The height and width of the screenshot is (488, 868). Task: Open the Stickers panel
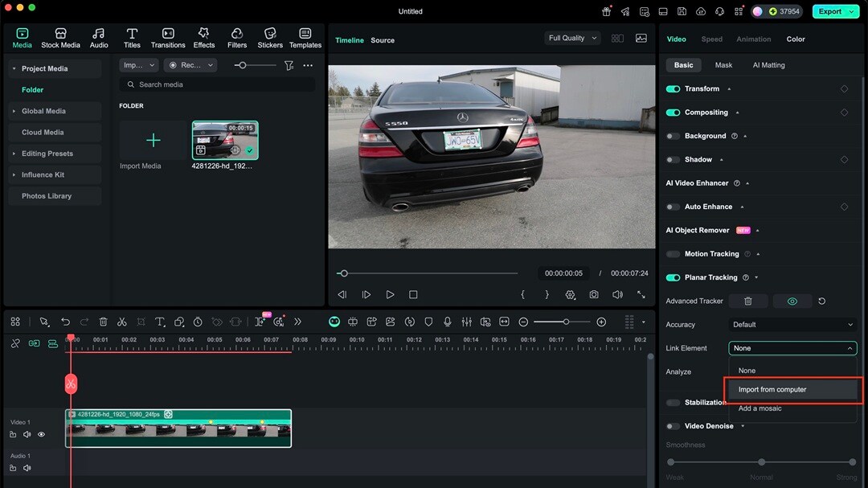coord(270,38)
